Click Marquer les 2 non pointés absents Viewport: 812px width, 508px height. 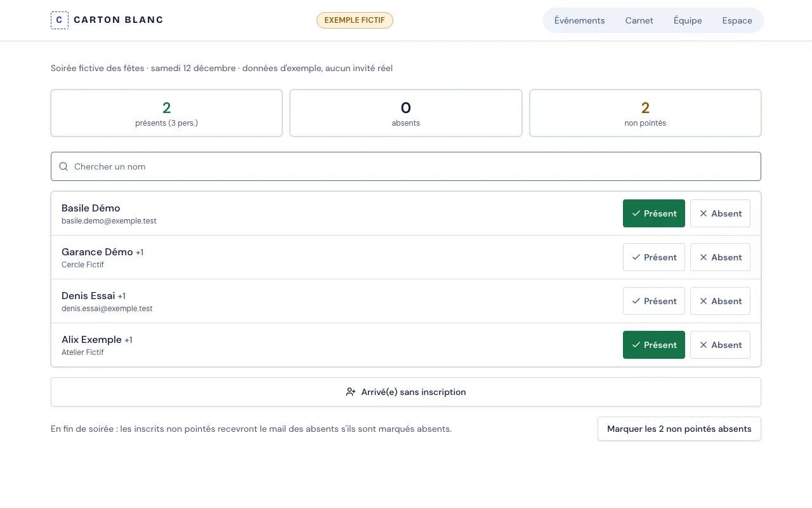679,429
